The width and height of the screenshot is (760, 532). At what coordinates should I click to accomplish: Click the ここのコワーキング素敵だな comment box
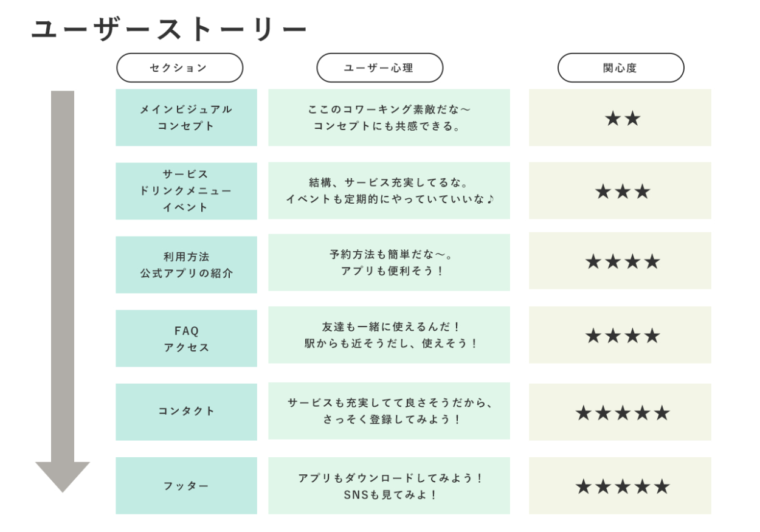click(389, 118)
